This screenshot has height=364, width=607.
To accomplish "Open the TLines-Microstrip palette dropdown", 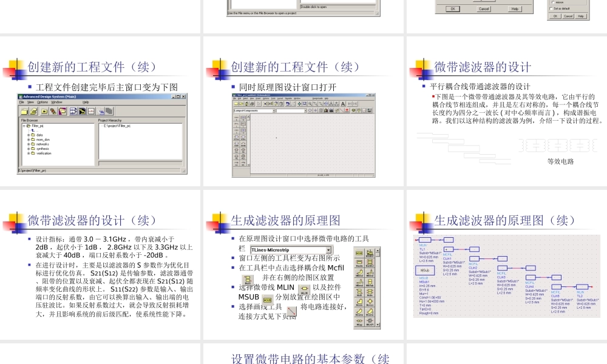I will [x=328, y=250].
